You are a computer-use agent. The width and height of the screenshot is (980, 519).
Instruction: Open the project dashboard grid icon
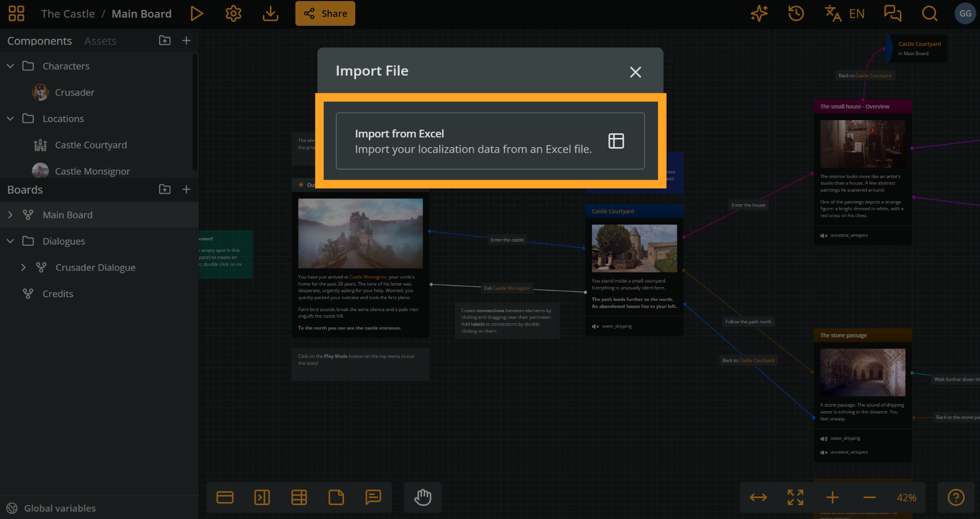[16, 14]
